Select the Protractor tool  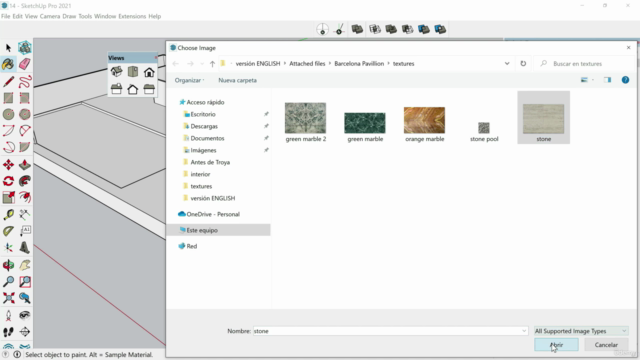[x=8, y=231]
